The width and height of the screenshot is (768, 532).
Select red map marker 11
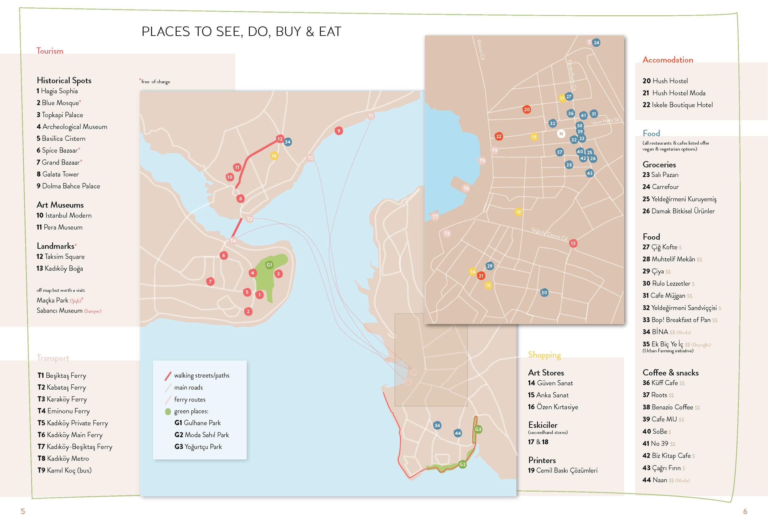(x=237, y=167)
